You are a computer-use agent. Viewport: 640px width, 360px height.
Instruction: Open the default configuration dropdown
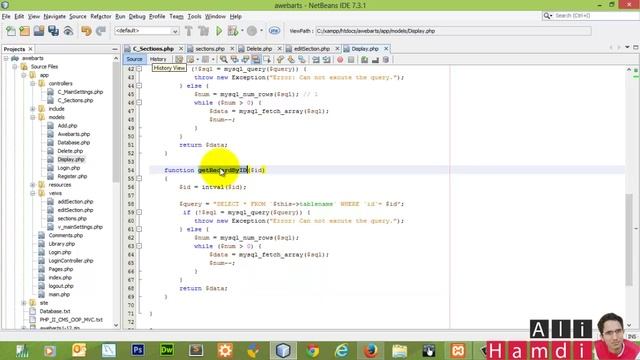pyautogui.click(x=147, y=31)
